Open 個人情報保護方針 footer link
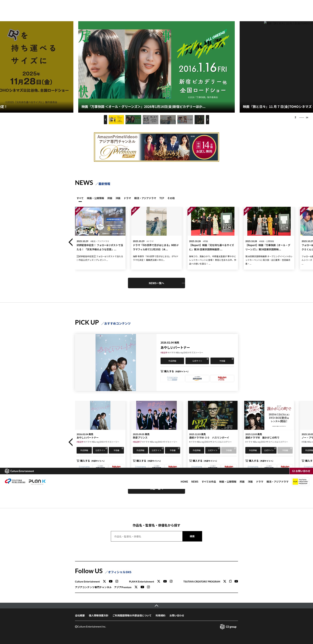Screen dimensions: 313x644 (99, 615)
